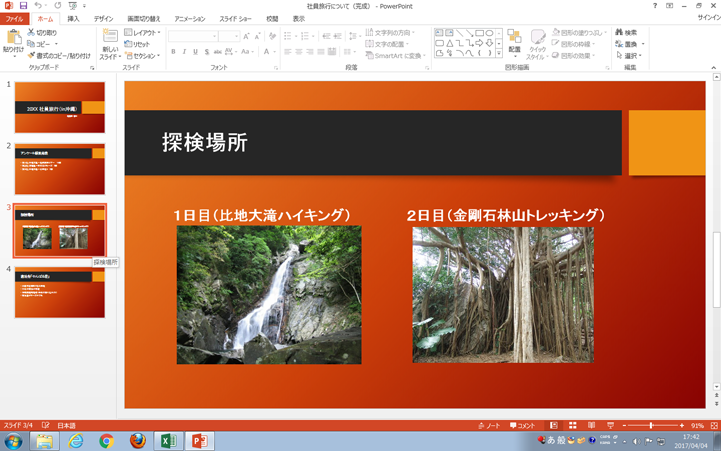
Task: Open the ファイル tab
Action: 15,19
